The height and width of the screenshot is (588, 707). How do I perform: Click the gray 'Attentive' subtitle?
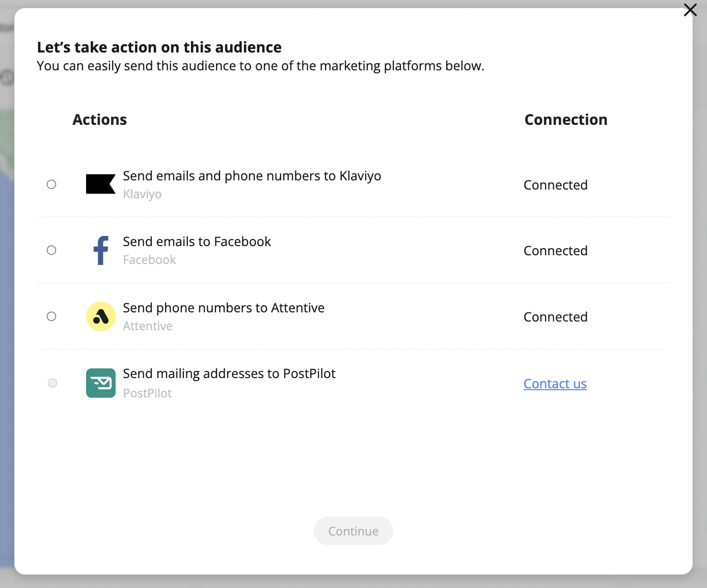[x=148, y=326]
